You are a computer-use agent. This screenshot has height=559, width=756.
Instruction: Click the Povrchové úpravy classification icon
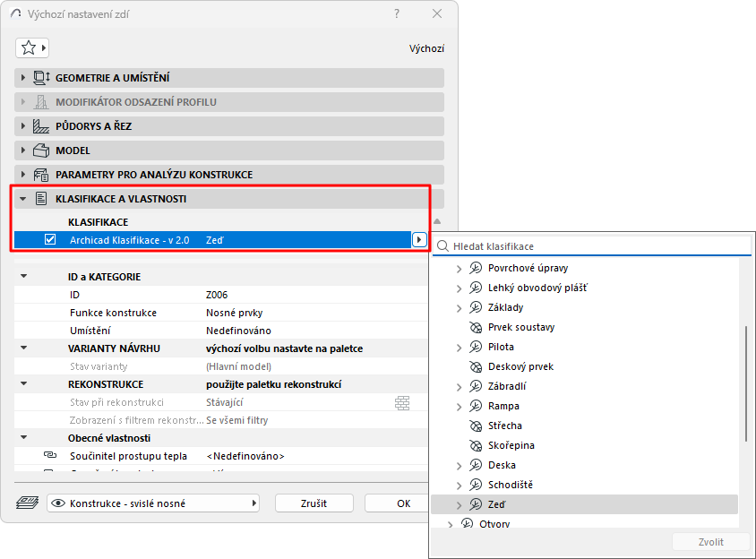[476, 268]
